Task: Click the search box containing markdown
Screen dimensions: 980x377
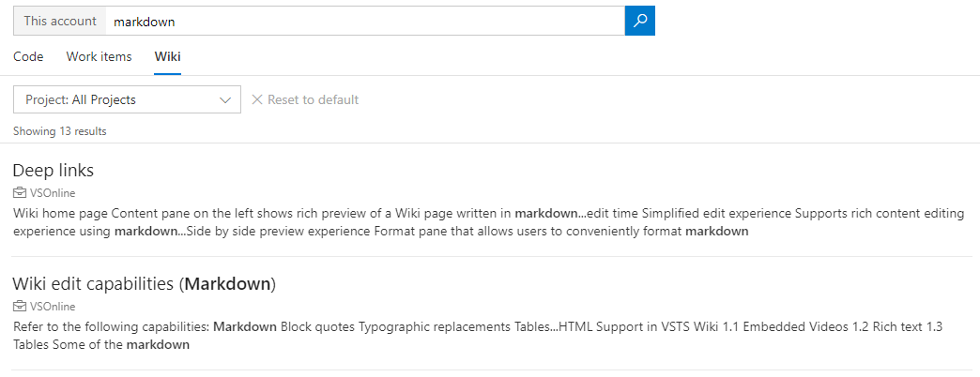Action: coord(365,22)
